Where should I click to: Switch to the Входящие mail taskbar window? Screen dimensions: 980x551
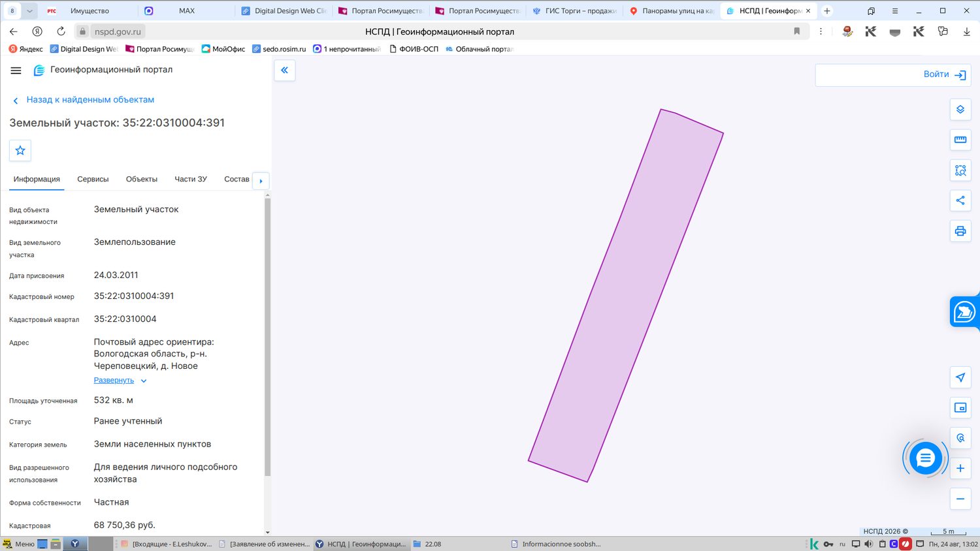pyautogui.click(x=167, y=544)
